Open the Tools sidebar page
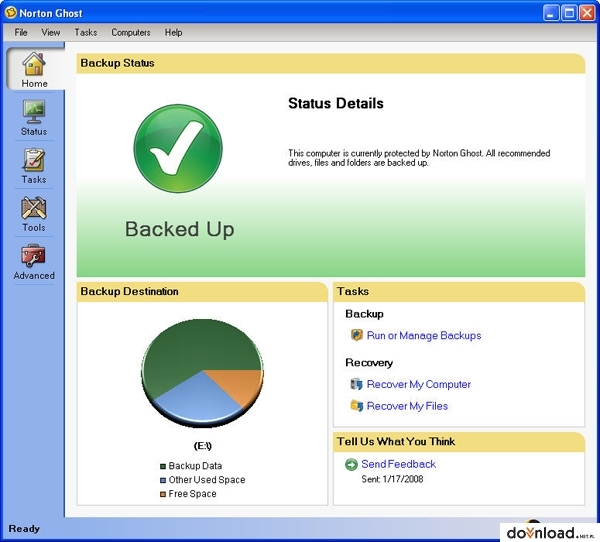The height and width of the screenshot is (542, 600). click(34, 214)
